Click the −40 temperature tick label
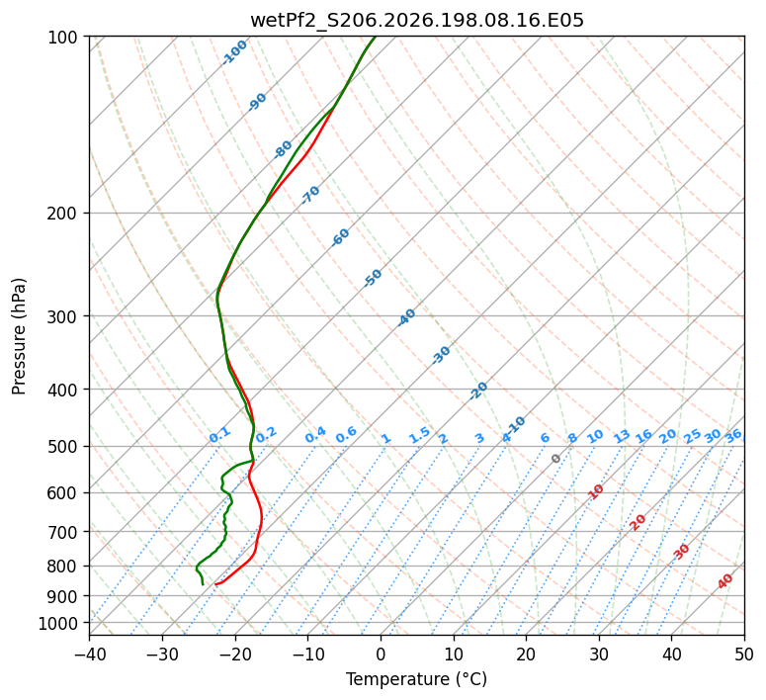This screenshot has height=700, width=766. click(90, 655)
